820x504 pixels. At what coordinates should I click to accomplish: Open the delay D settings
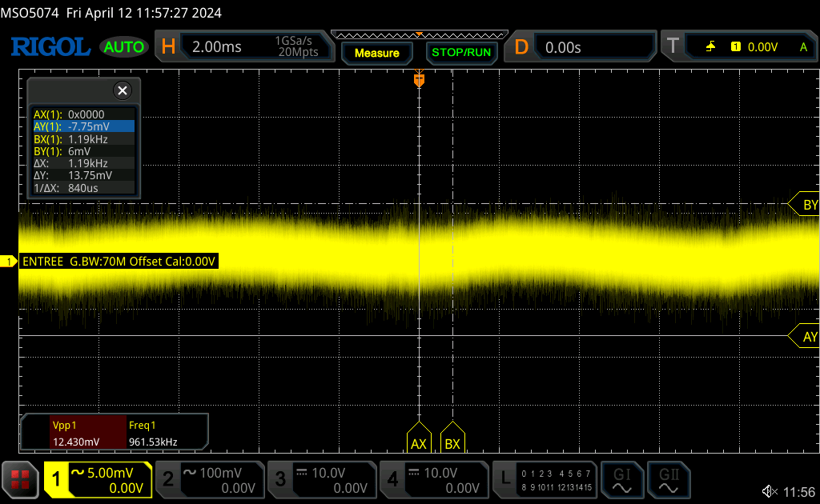[x=521, y=47]
